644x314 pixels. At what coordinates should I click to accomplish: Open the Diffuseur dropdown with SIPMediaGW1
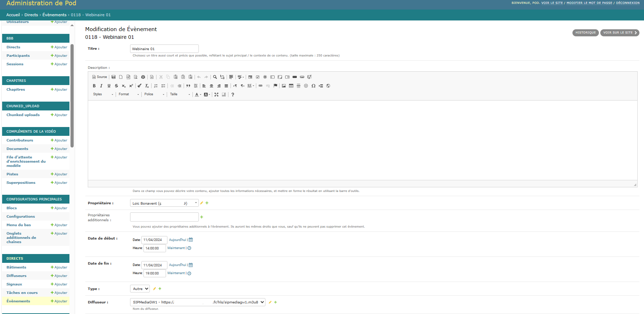(197, 302)
